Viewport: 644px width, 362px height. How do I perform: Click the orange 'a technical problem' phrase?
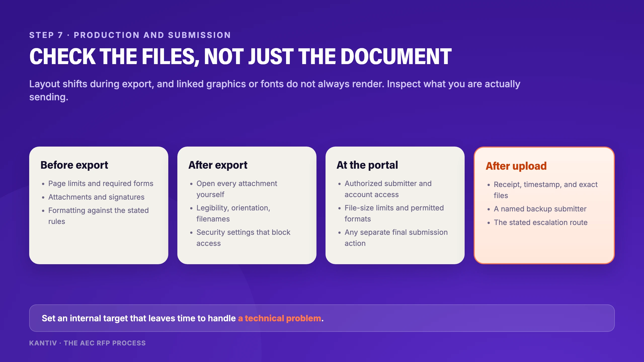[279, 318]
